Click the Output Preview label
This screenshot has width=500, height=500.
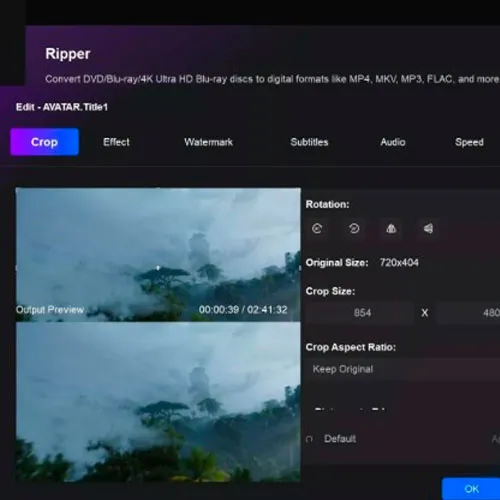[x=50, y=310]
